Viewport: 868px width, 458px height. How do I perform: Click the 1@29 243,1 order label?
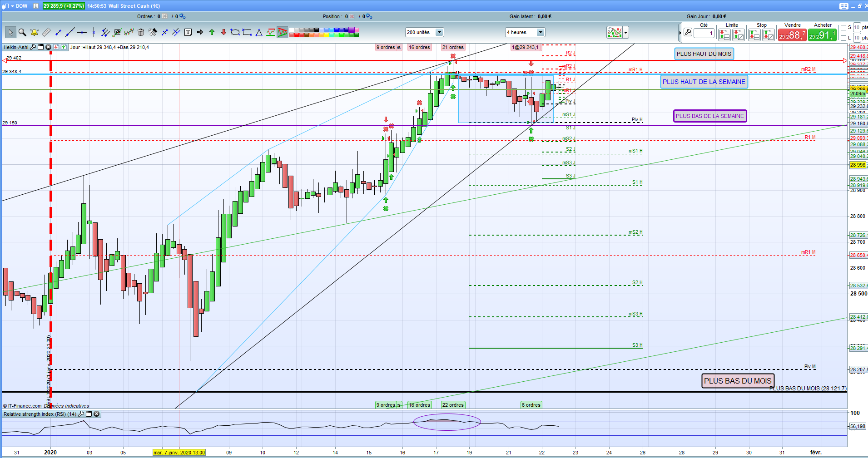point(525,47)
